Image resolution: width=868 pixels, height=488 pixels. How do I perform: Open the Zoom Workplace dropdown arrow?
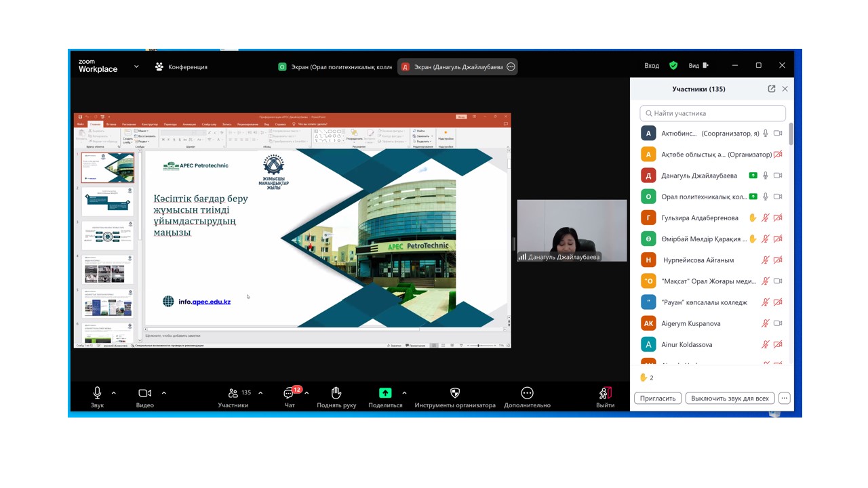136,66
